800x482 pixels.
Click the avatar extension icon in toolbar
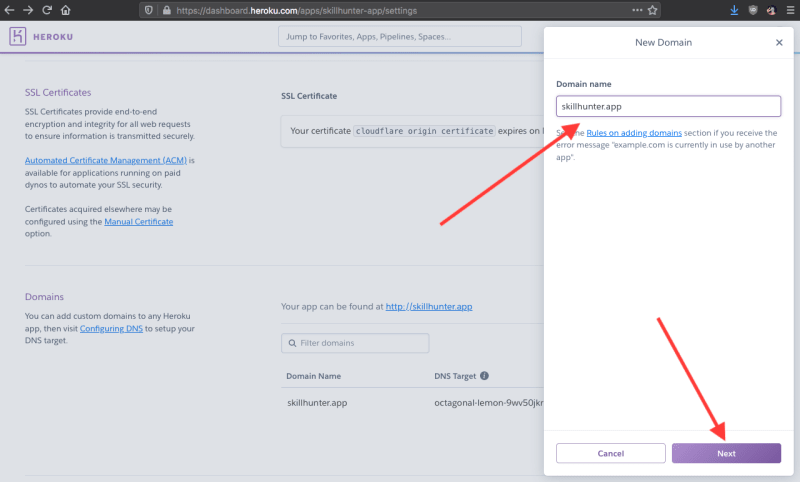tap(771, 10)
